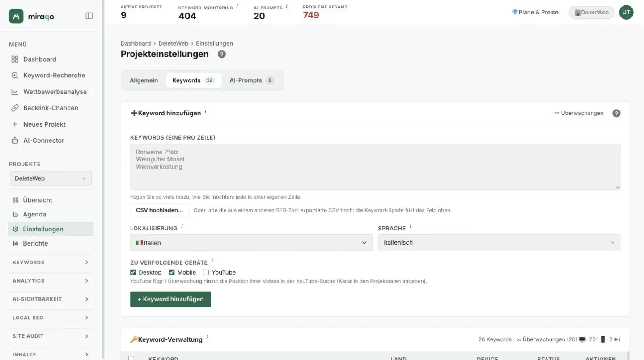Expand the Site Audit sidebar section
The image size is (644, 360).
51,336
